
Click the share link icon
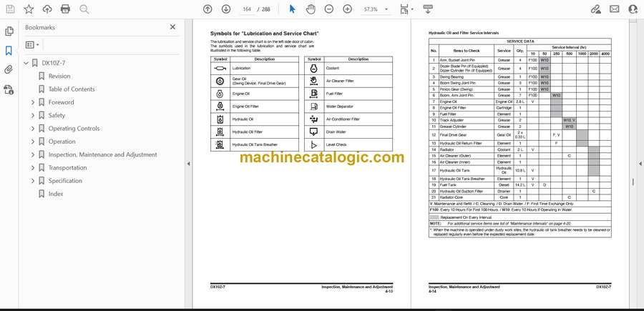point(595,9)
